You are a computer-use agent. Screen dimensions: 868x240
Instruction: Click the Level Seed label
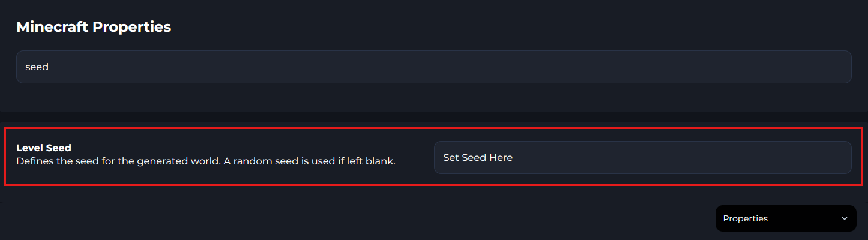44,148
